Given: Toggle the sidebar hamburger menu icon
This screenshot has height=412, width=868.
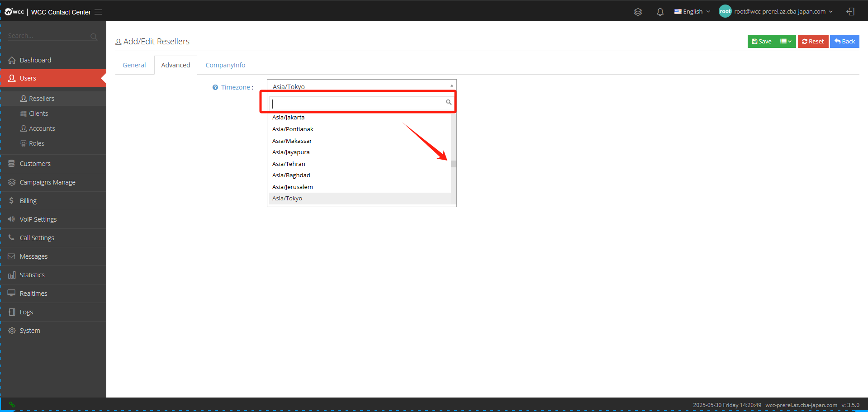Looking at the screenshot, I should (x=98, y=12).
